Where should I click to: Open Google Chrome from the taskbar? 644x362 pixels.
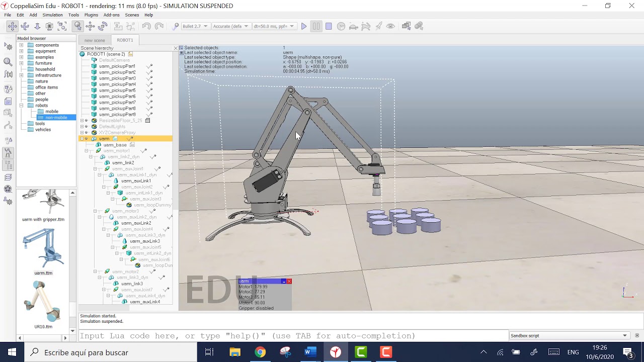point(260,352)
